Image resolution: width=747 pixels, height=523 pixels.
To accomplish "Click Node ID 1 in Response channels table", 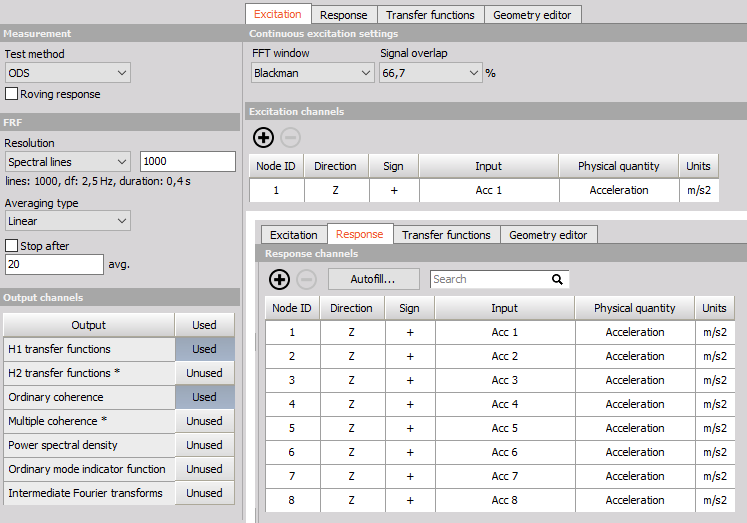I will coord(292,332).
